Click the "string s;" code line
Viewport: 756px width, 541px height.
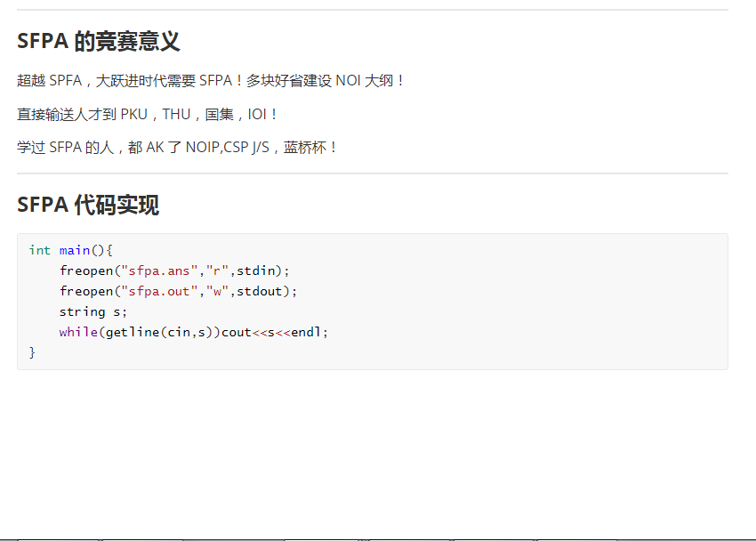click(93, 312)
